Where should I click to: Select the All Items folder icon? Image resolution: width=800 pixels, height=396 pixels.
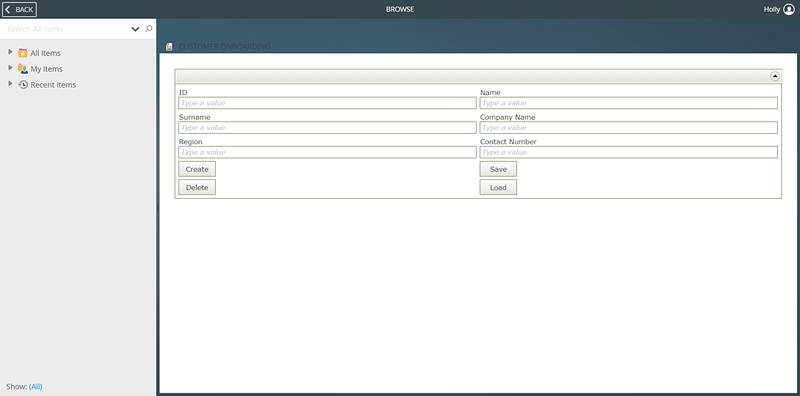click(x=22, y=53)
